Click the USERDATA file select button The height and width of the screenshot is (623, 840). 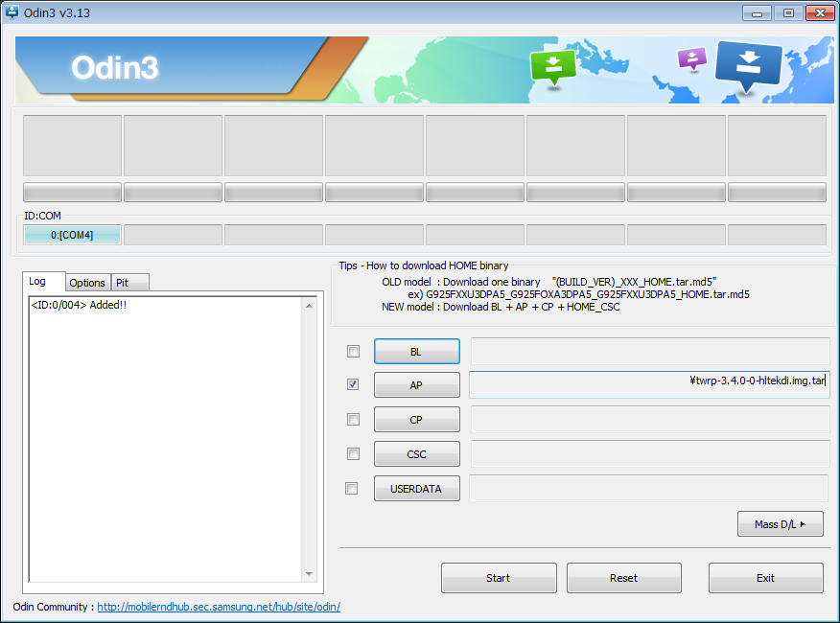[x=417, y=489]
